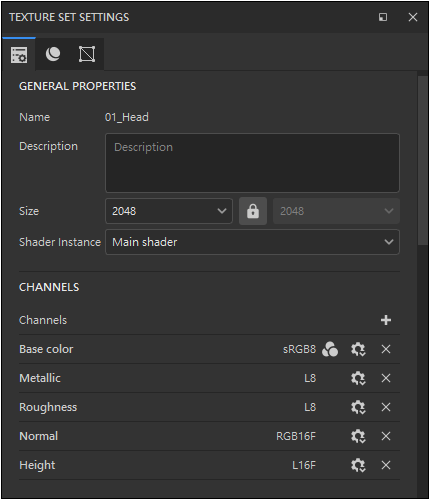Remove the Metallic channel
This screenshot has width=430, height=500.
coord(386,378)
